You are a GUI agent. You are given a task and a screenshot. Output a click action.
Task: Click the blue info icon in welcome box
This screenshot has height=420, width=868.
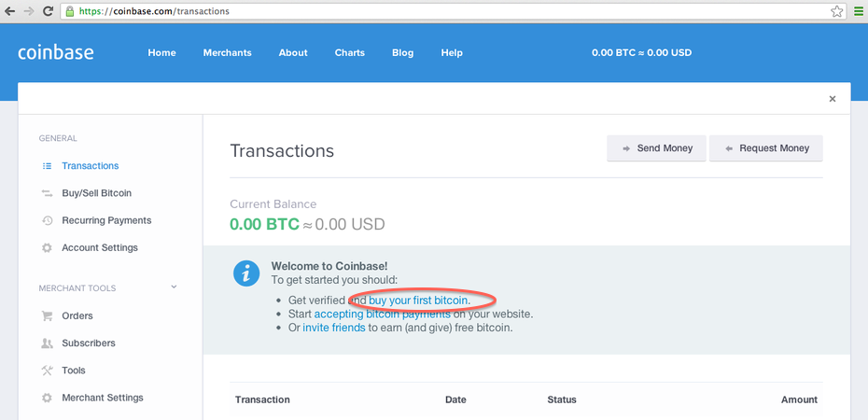click(246, 273)
